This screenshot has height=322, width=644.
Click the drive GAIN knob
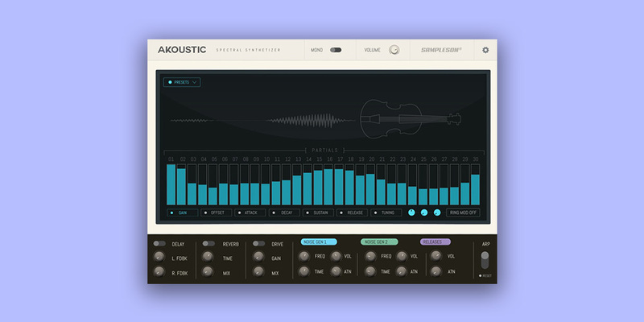(x=258, y=257)
